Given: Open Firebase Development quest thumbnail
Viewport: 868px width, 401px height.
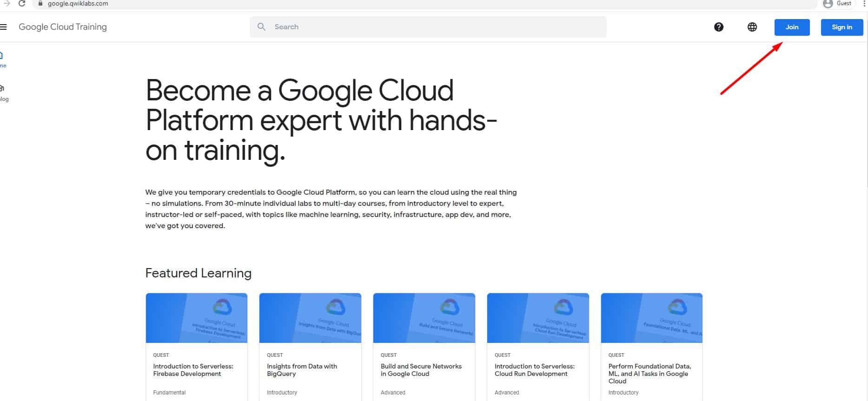Looking at the screenshot, I should (x=196, y=318).
